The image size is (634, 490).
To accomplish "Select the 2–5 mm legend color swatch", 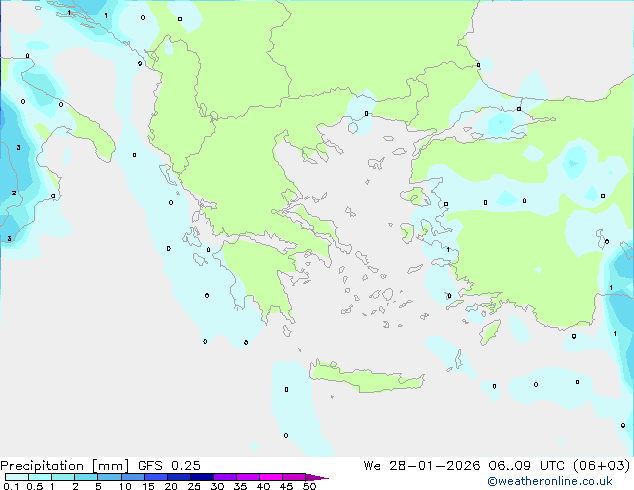I will point(86,477).
